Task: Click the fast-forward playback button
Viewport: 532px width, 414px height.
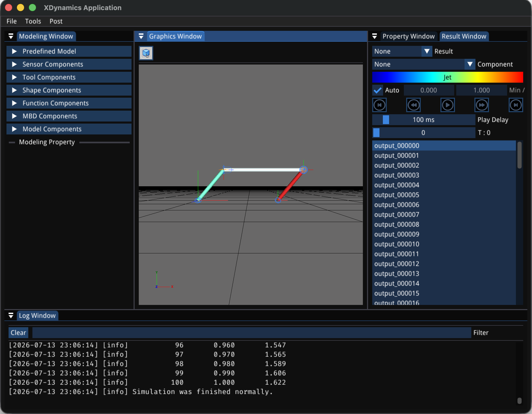Action: click(482, 105)
